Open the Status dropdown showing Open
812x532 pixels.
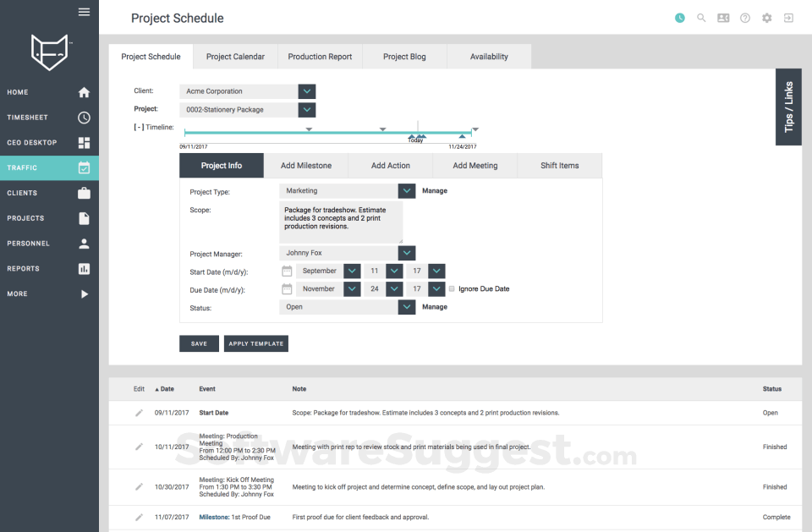(x=406, y=307)
